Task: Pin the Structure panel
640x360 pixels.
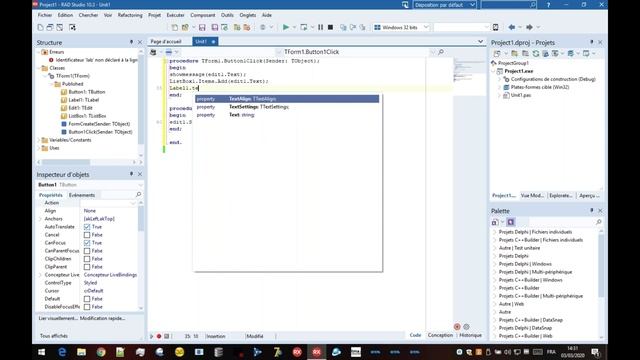Action: [x=131, y=42]
